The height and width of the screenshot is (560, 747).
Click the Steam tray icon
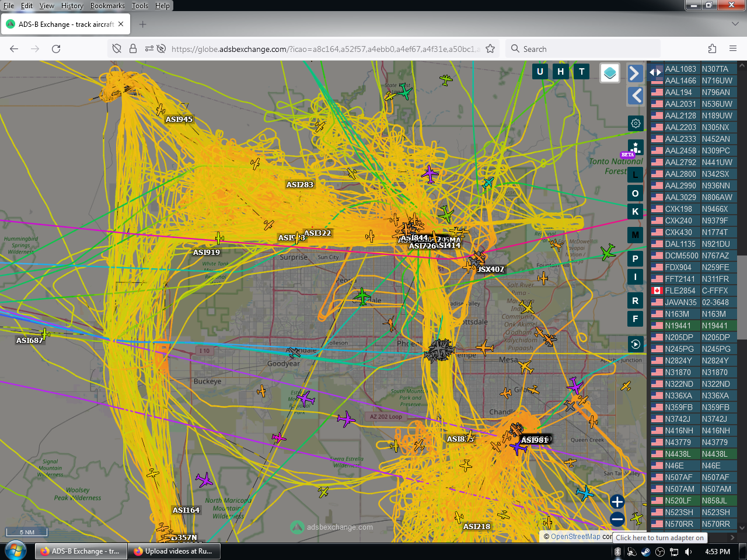click(x=645, y=552)
